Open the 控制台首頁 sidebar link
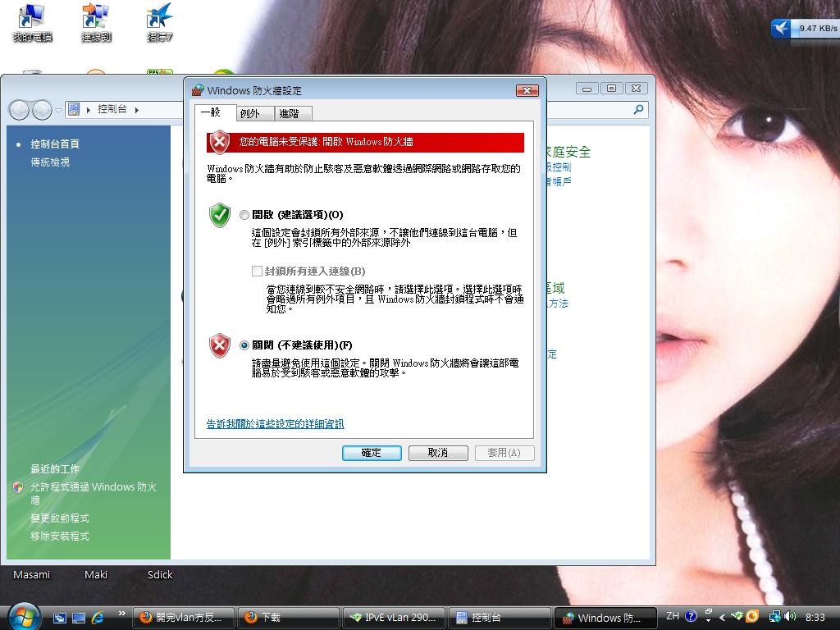The width and height of the screenshot is (840, 630). point(55,144)
